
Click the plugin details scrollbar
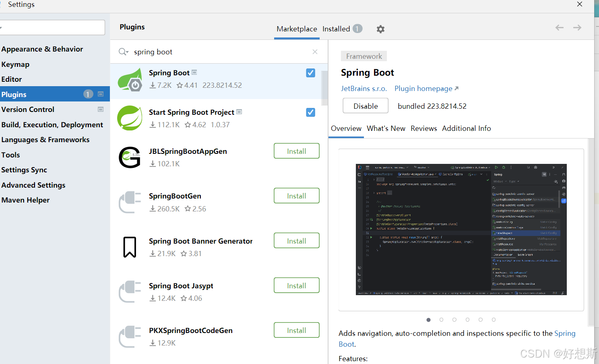[591, 232]
